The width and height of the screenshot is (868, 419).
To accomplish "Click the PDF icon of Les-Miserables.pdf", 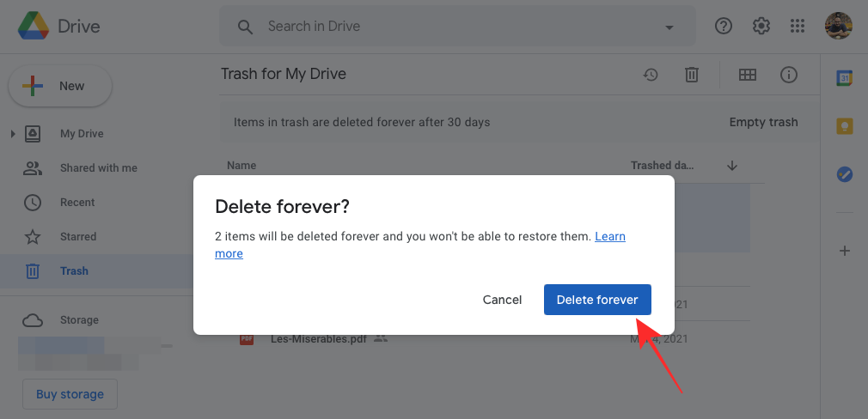I will coord(247,339).
